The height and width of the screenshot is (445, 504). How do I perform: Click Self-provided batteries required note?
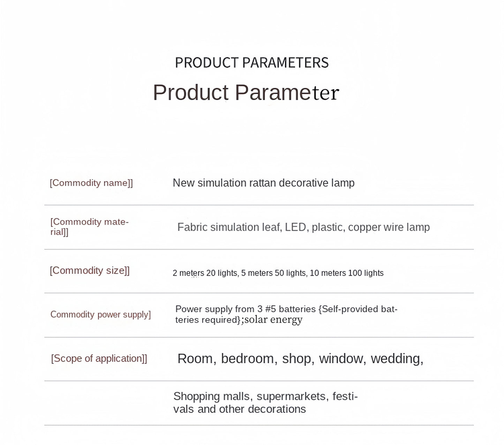click(286, 314)
